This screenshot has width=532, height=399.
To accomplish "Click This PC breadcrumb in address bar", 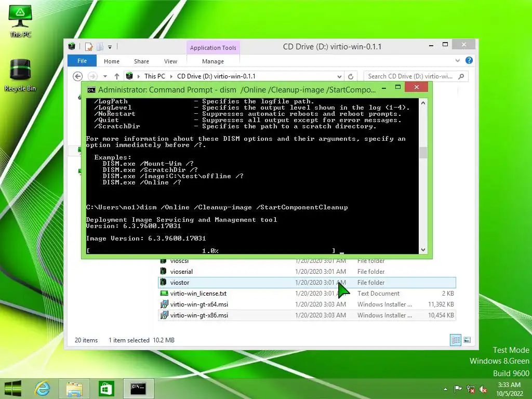I will (155, 76).
